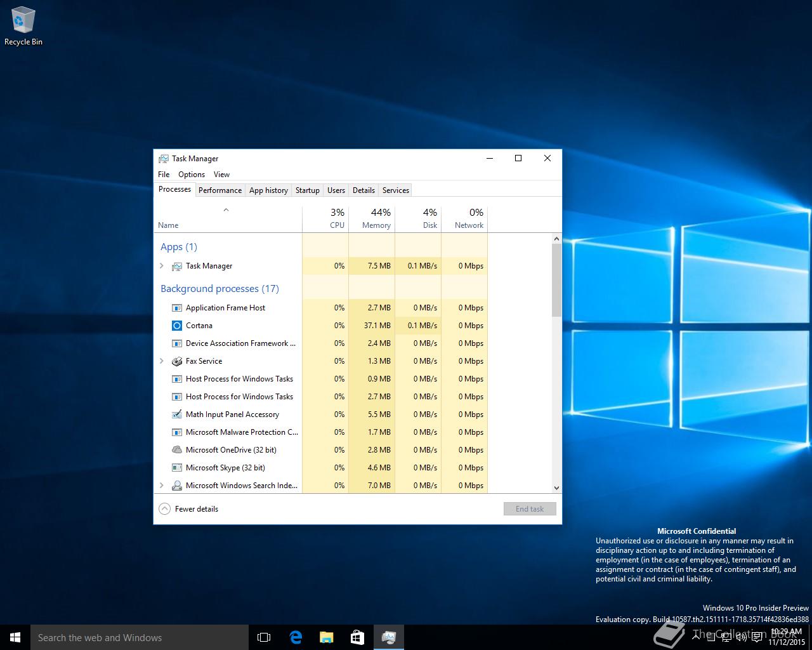Screen dimensions: 812x650
Task: Expand the Task Manager app row
Action: (x=162, y=266)
